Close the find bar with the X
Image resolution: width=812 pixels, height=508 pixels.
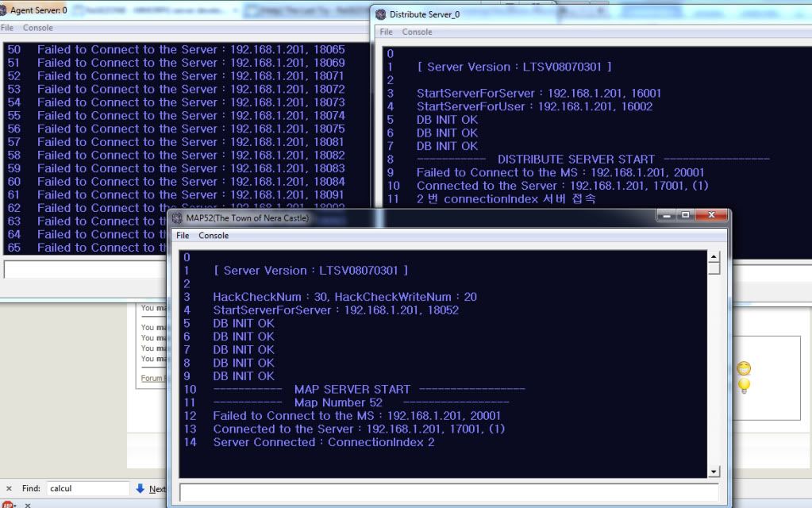click(x=9, y=489)
